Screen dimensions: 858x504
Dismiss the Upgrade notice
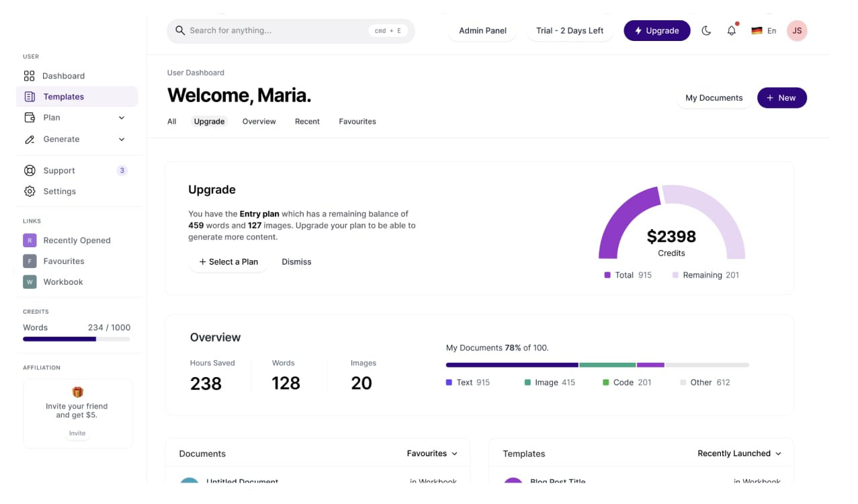[x=296, y=261]
